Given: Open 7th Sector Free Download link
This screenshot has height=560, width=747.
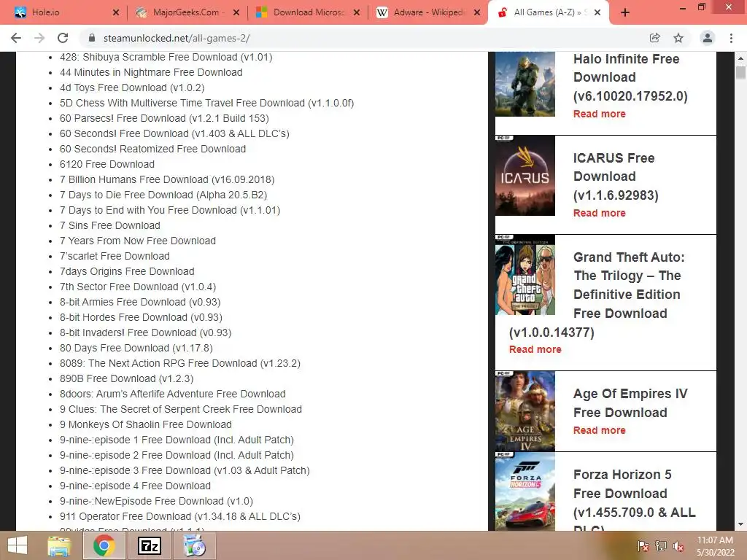Looking at the screenshot, I should (x=138, y=287).
